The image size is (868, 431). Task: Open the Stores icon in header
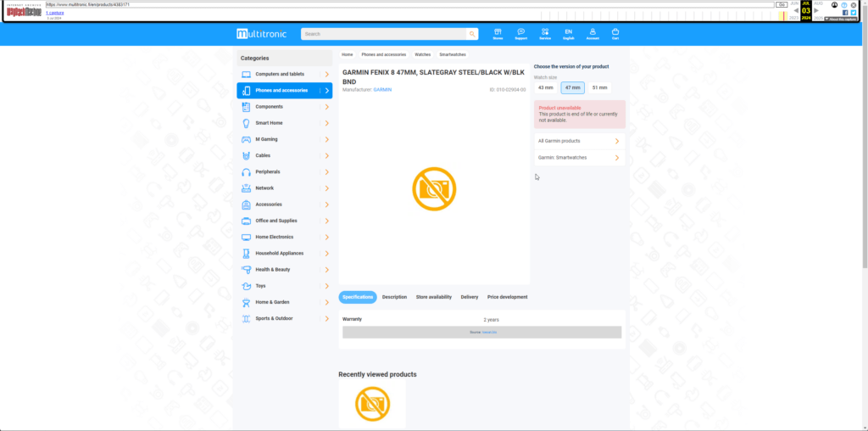click(x=498, y=33)
